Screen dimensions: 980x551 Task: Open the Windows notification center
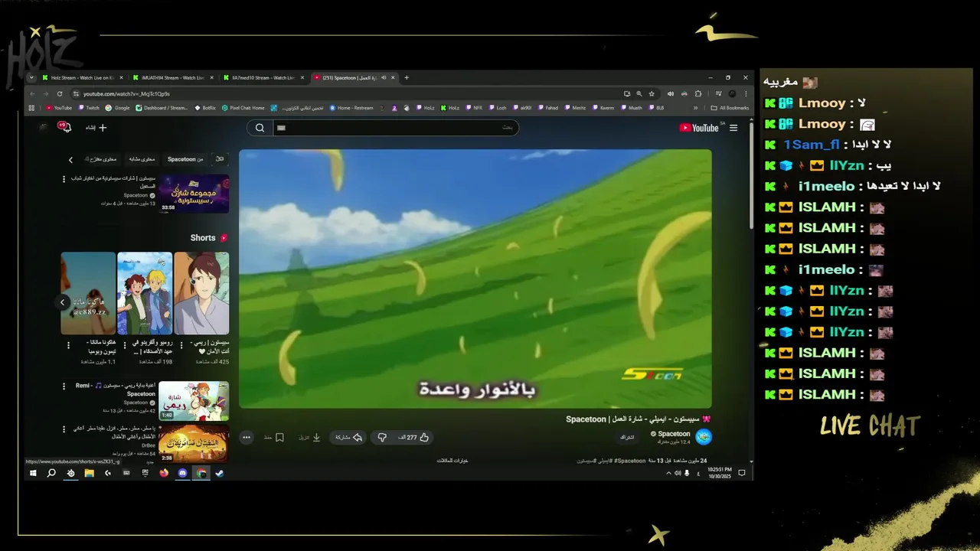pyautogui.click(x=741, y=473)
